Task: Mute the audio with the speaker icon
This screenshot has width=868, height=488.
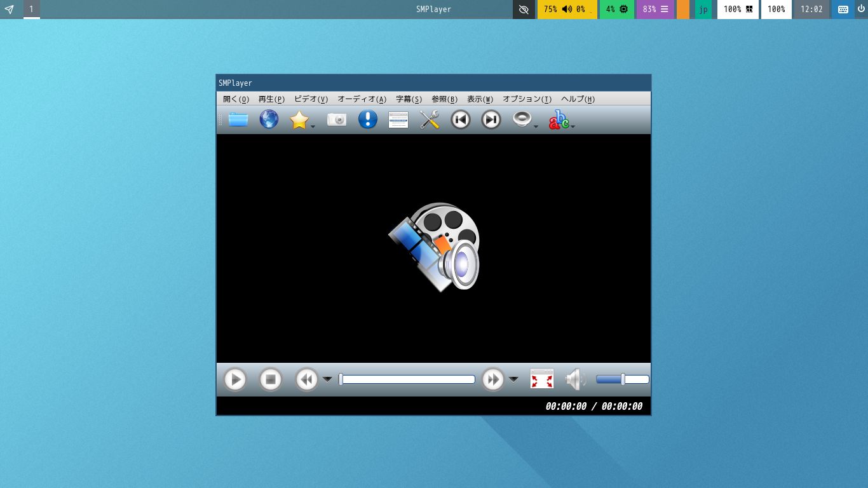Action: click(x=574, y=379)
